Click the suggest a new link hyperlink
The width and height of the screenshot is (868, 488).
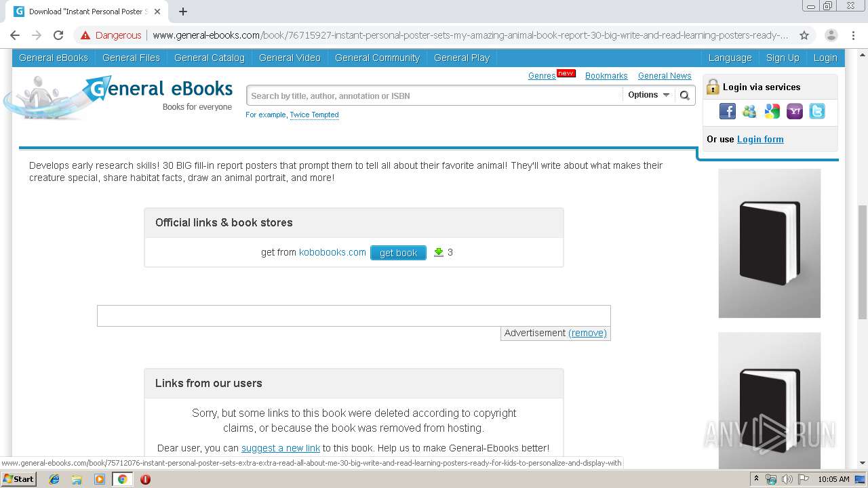[281, 448]
